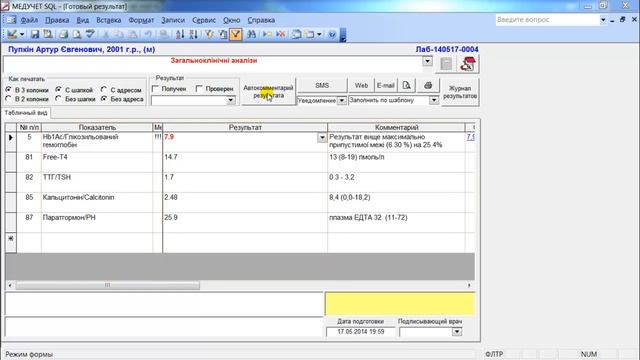Screen dimensions: 640x360
Task: Click the Help question mark icon
Action: point(332,35)
